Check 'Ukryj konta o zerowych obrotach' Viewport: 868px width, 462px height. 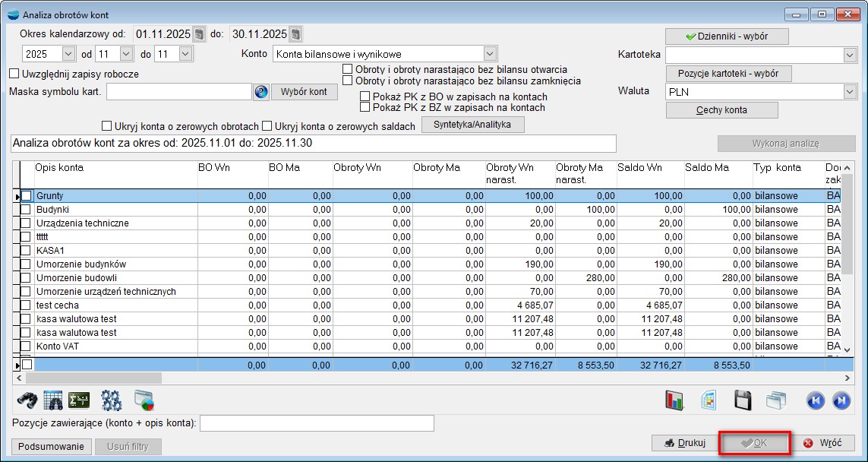point(106,126)
